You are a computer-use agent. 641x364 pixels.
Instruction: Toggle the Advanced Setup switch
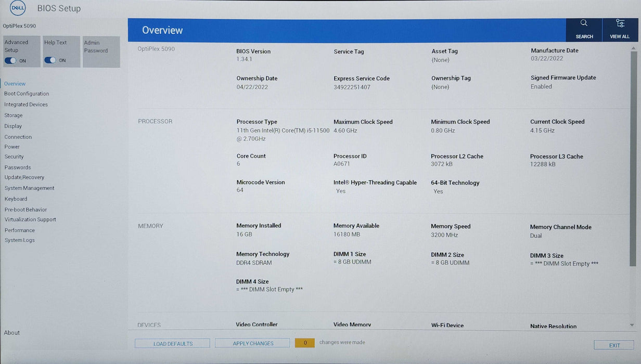point(10,60)
